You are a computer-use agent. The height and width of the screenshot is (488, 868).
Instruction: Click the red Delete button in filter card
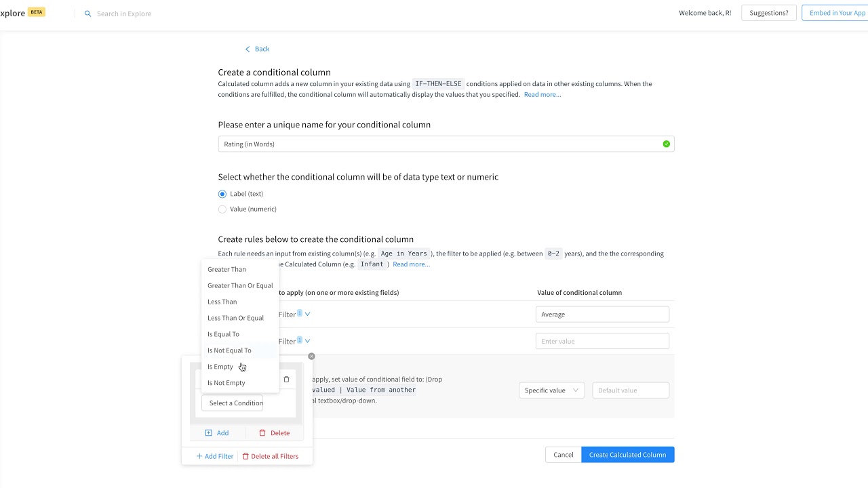point(274,433)
